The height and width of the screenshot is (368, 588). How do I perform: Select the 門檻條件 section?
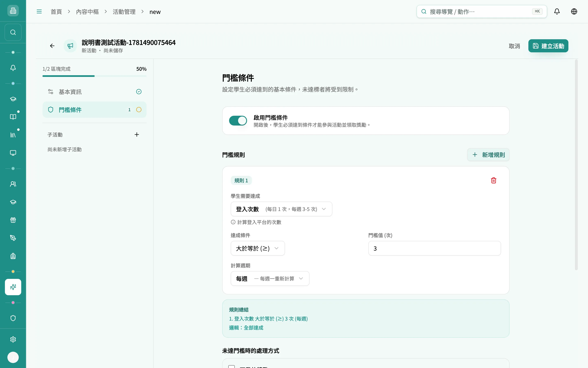coord(95,110)
